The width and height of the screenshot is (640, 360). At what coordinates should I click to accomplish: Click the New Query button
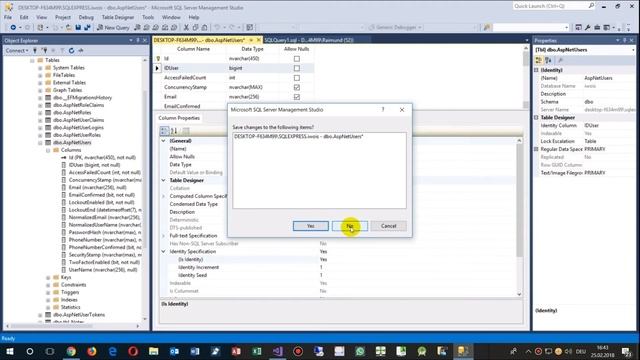pos(113,27)
